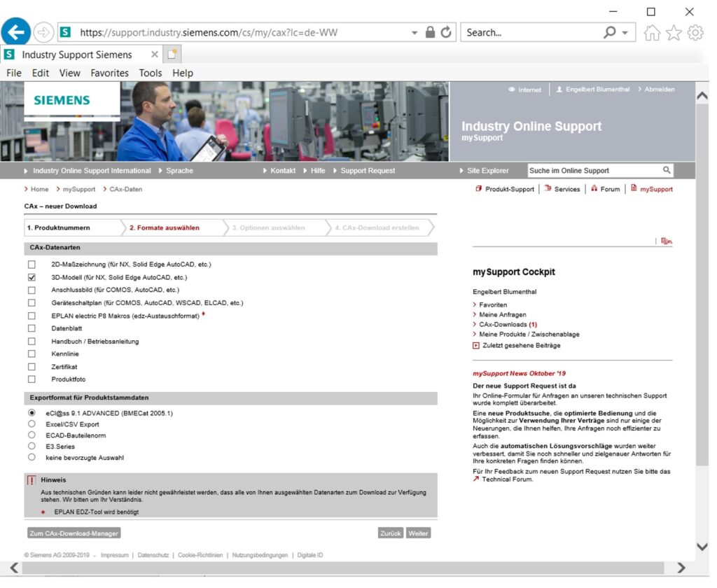
Task: Check the Produktfoto checkbox
Action: click(x=32, y=379)
